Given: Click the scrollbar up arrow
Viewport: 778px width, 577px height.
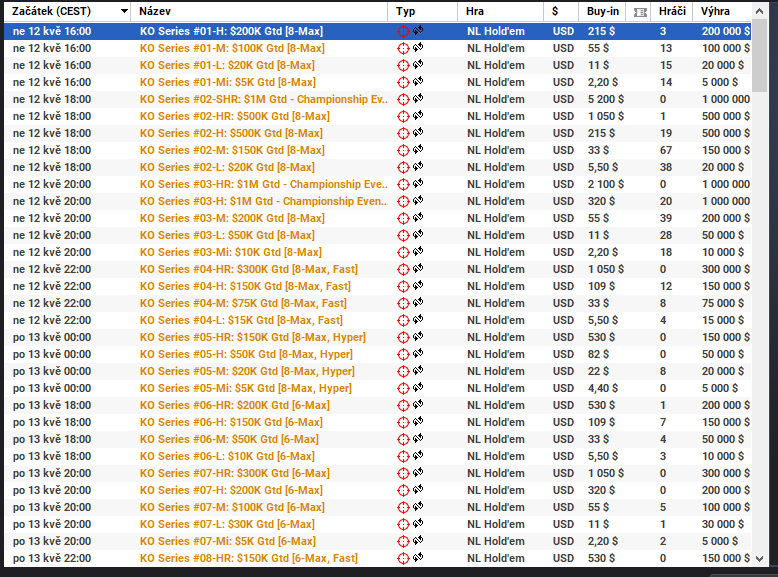Looking at the screenshot, I should tap(761, 11).
